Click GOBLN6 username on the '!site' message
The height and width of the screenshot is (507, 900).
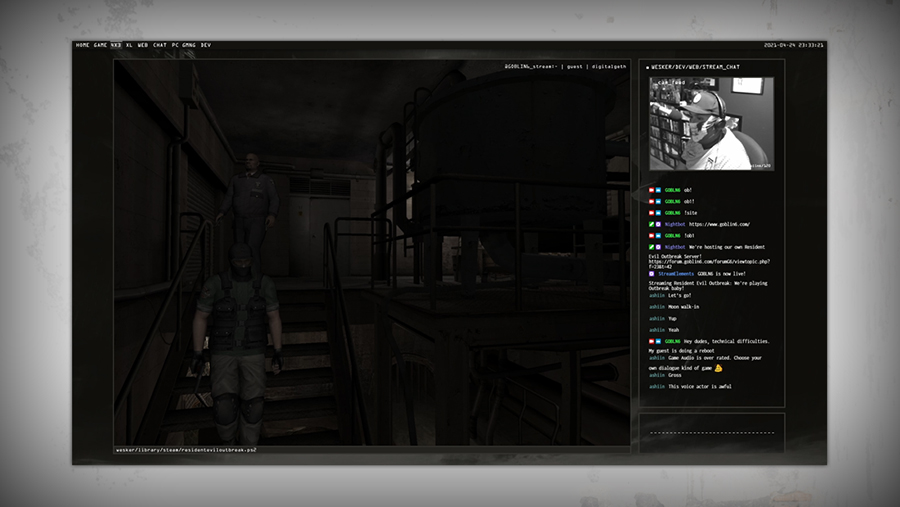pos(672,213)
